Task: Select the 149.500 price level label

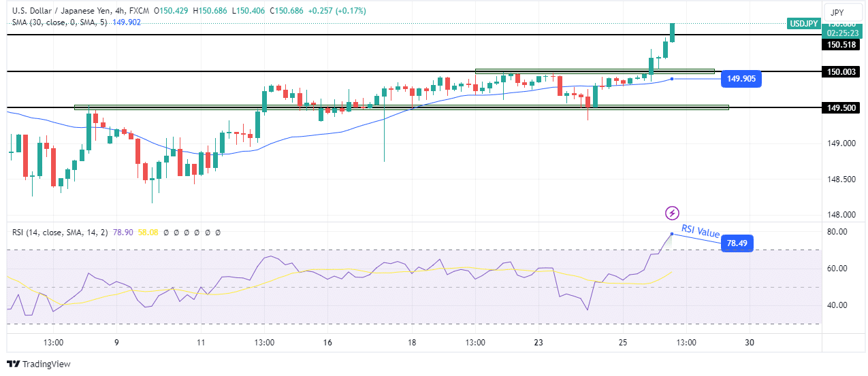Action: click(841, 107)
